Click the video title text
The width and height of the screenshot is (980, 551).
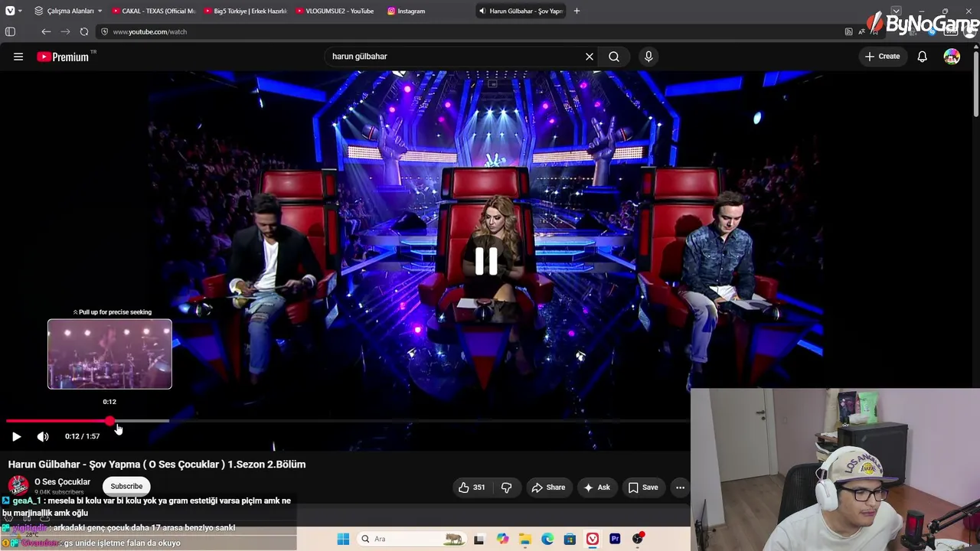tap(157, 465)
